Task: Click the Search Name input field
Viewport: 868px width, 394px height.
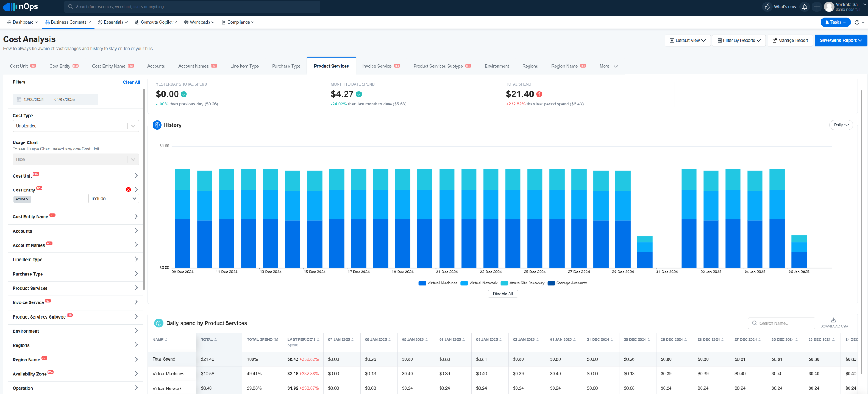Action: click(x=781, y=323)
